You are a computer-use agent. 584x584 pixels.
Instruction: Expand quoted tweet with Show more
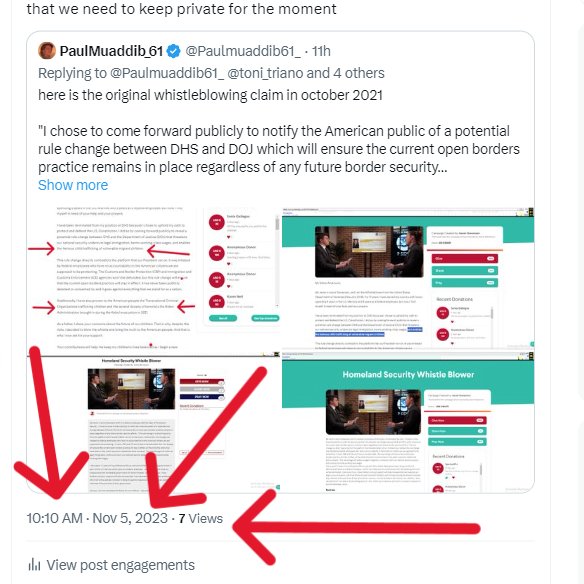coord(73,185)
